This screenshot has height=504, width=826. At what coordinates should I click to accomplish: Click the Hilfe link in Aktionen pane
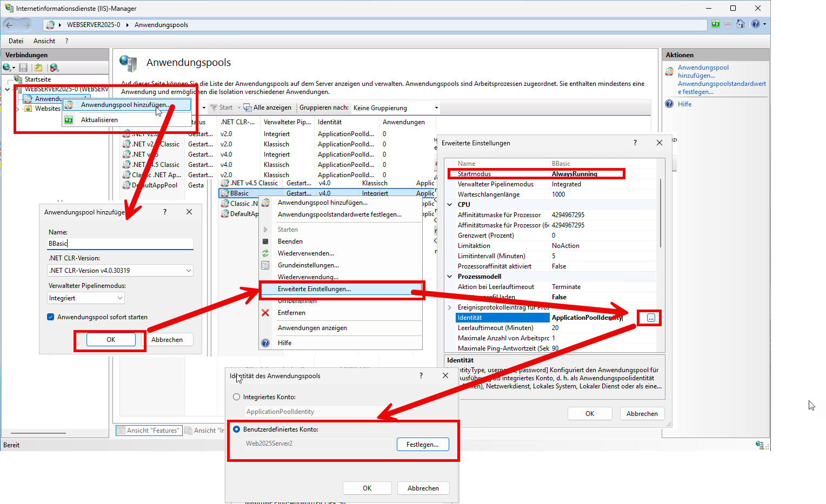coord(684,104)
